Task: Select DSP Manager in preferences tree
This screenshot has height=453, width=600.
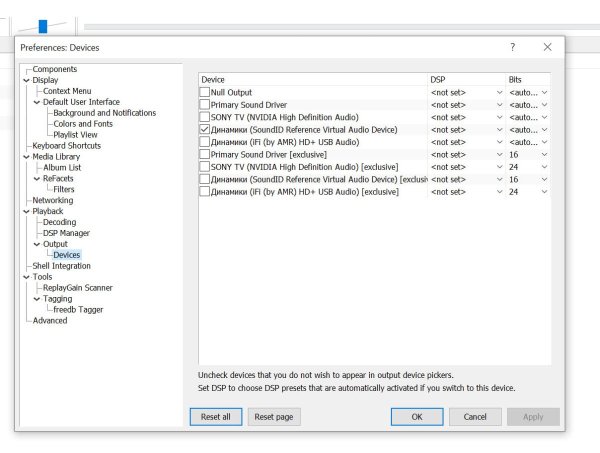Action: (65, 233)
